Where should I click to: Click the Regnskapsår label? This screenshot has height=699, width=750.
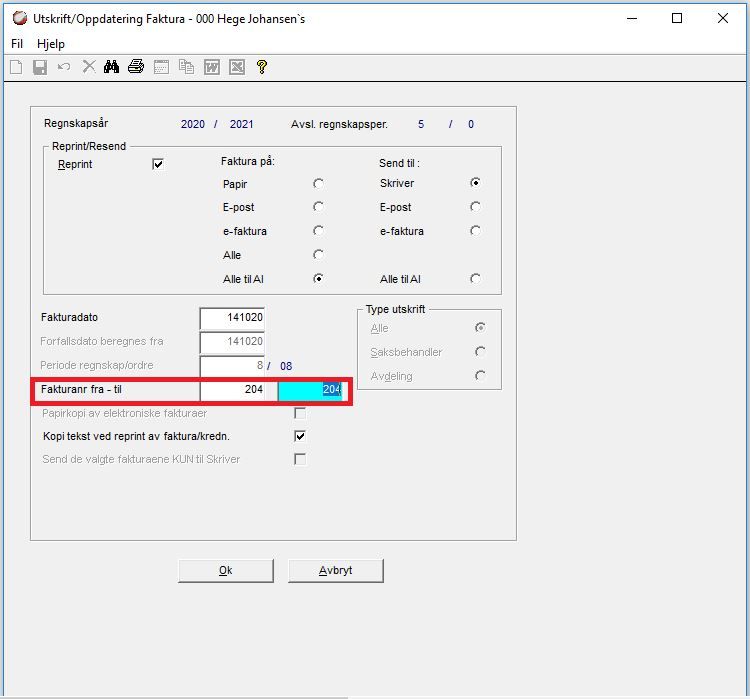(x=76, y=123)
